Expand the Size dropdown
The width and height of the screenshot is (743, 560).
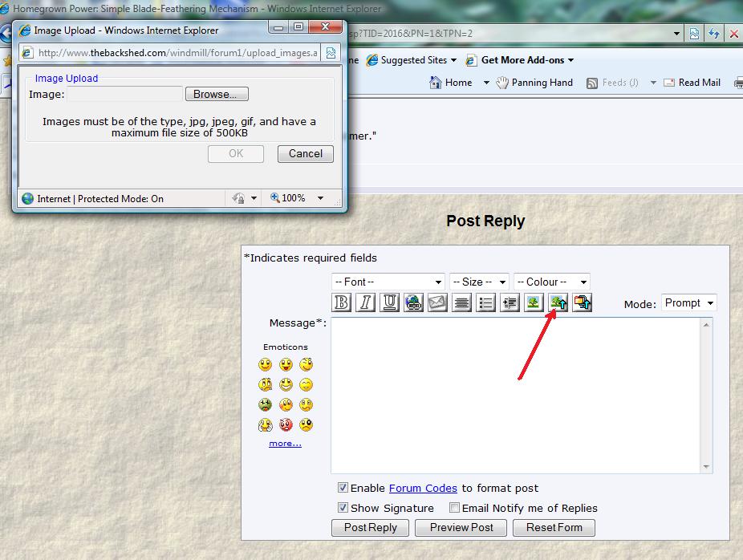click(479, 282)
